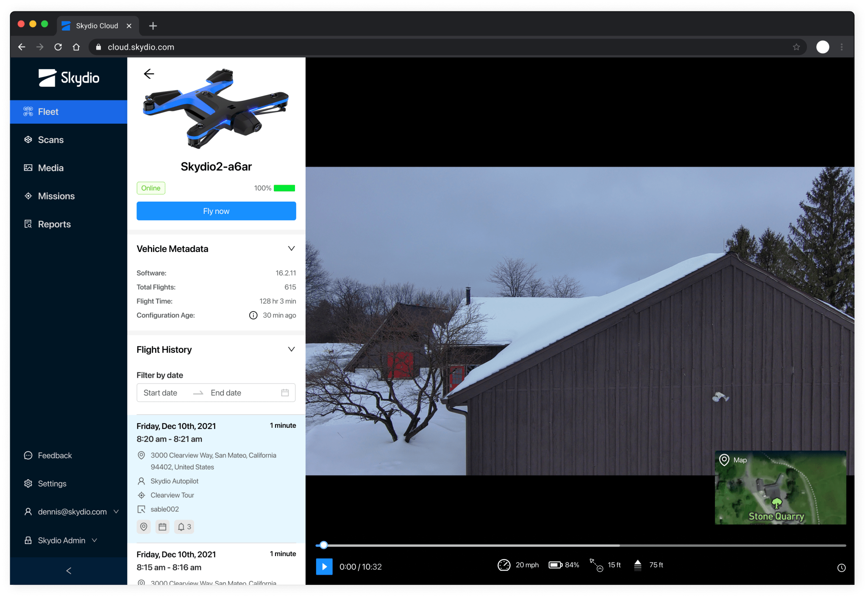Expand the Skydio Admin organization dropdown
Screen dimensions: 868x598
coord(61,540)
